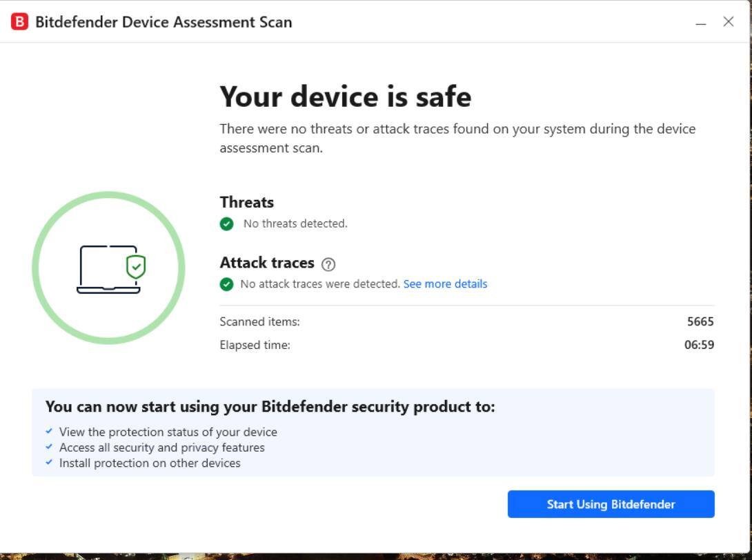Click the Attack traces help question mark icon

[328, 264]
